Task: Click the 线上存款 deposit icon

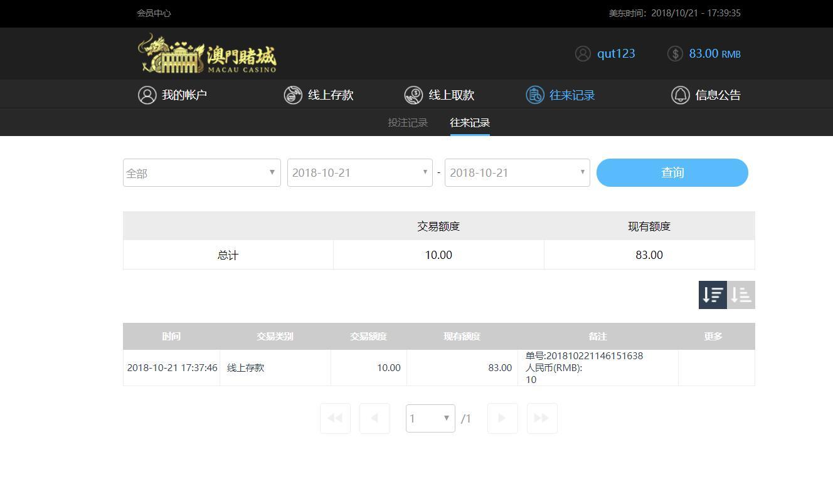Action: tap(293, 95)
